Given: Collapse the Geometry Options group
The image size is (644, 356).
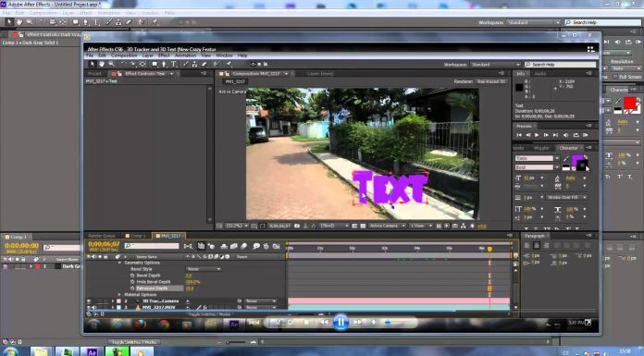Looking at the screenshot, I should tap(120, 263).
